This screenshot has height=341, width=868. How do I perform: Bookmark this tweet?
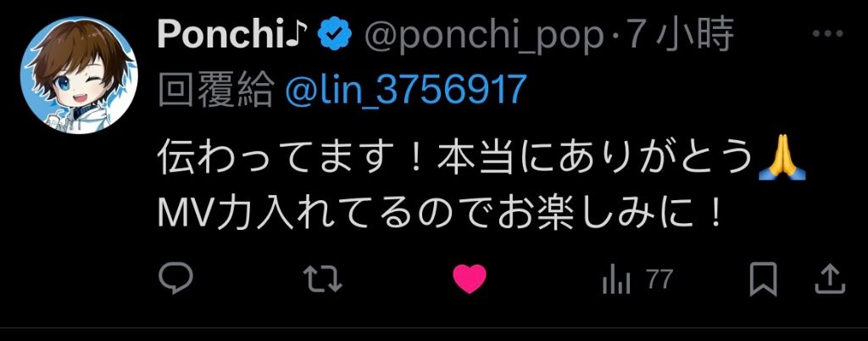(x=764, y=279)
